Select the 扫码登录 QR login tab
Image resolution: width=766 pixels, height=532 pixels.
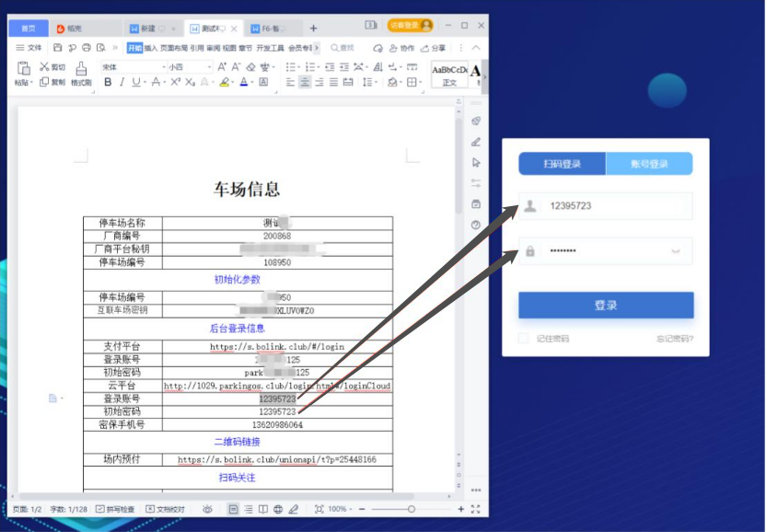tap(562, 164)
